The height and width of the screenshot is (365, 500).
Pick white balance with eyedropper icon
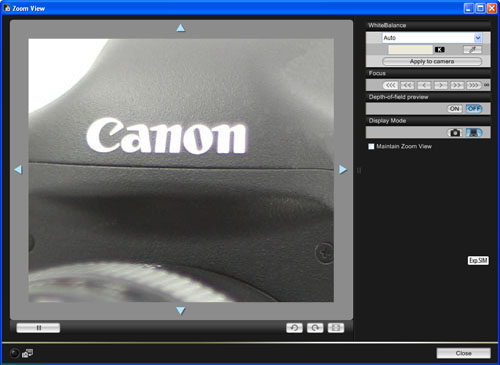pos(472,50)
